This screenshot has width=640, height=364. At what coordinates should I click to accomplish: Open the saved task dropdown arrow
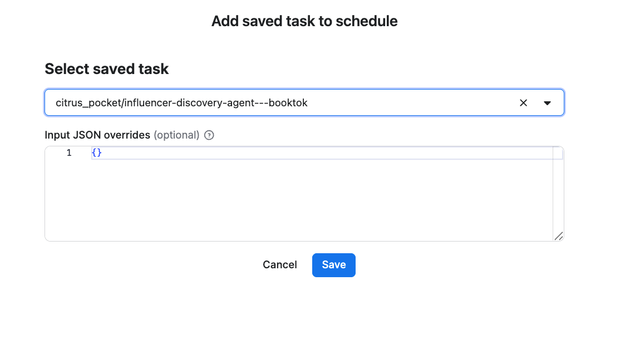point(547,103)
